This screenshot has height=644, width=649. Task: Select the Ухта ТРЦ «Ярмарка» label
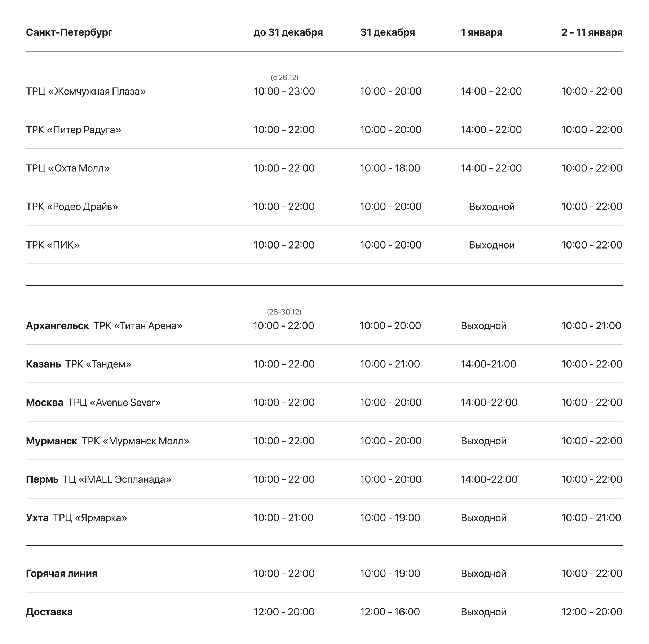pyautogui.click(x=76, y=518)
